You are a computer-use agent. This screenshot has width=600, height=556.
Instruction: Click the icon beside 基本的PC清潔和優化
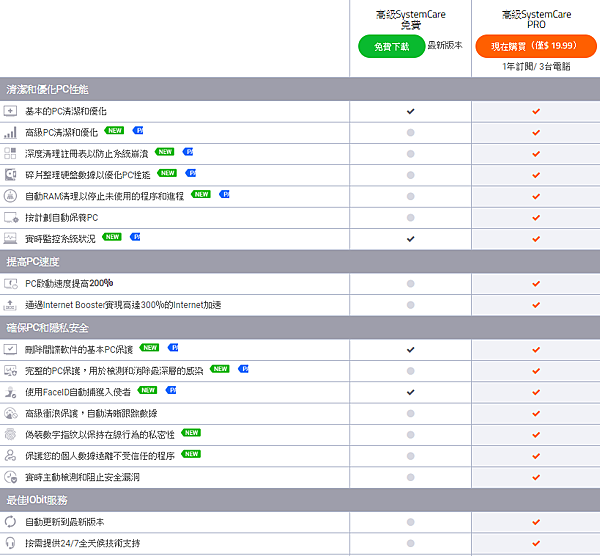pyautogui.click(x=10, y=111)
